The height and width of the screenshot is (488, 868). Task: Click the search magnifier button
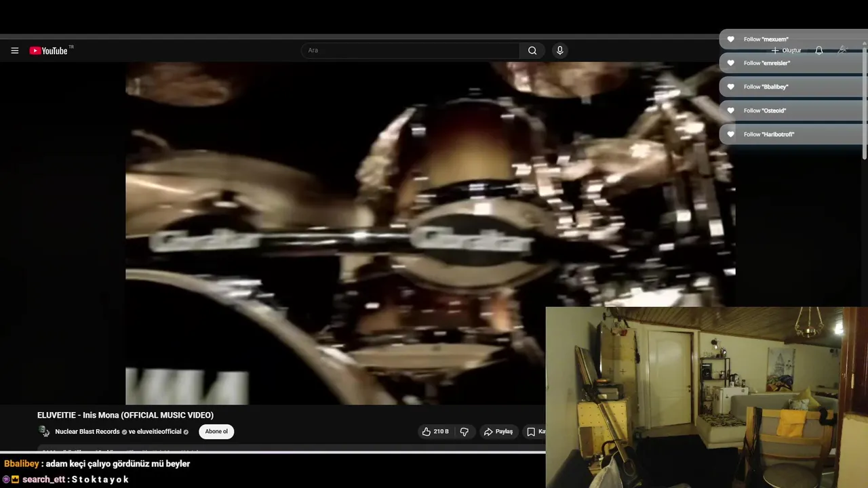coord(532,51)
